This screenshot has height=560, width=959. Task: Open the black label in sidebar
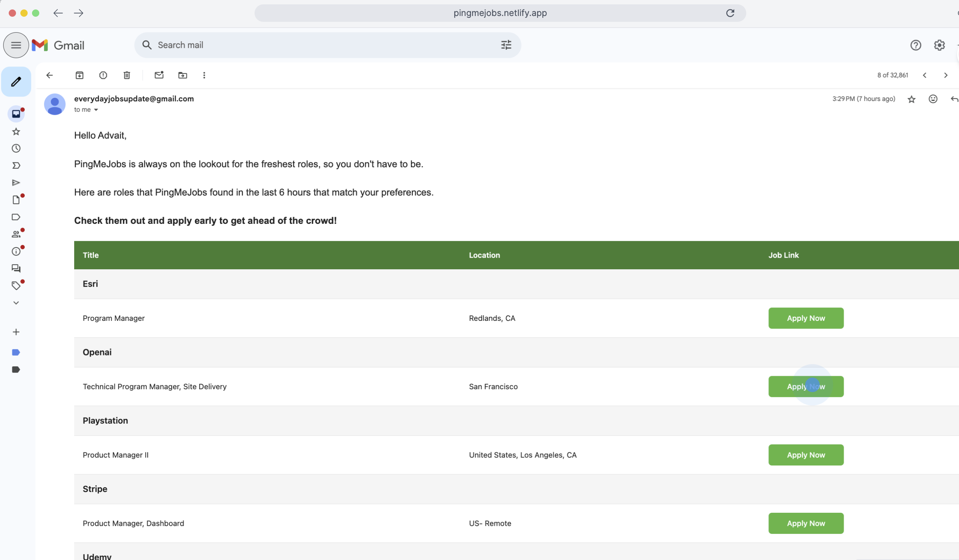click(16, 370)
